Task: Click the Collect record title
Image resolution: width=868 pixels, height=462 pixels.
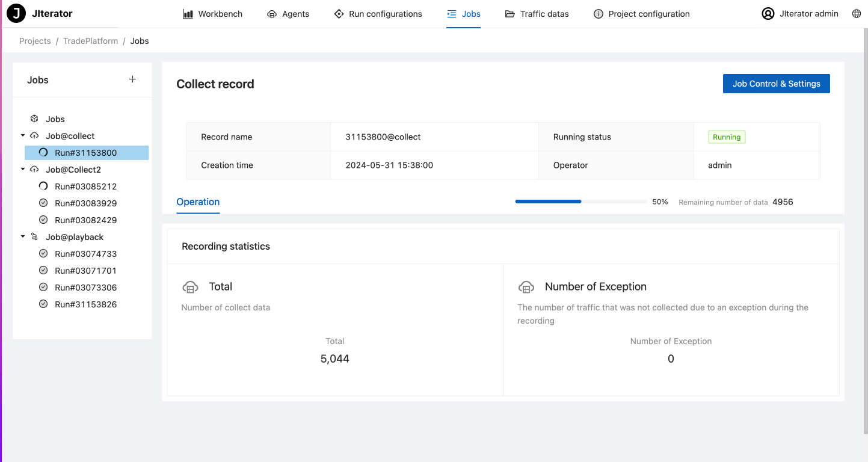Action: click(x=215, y=84)
